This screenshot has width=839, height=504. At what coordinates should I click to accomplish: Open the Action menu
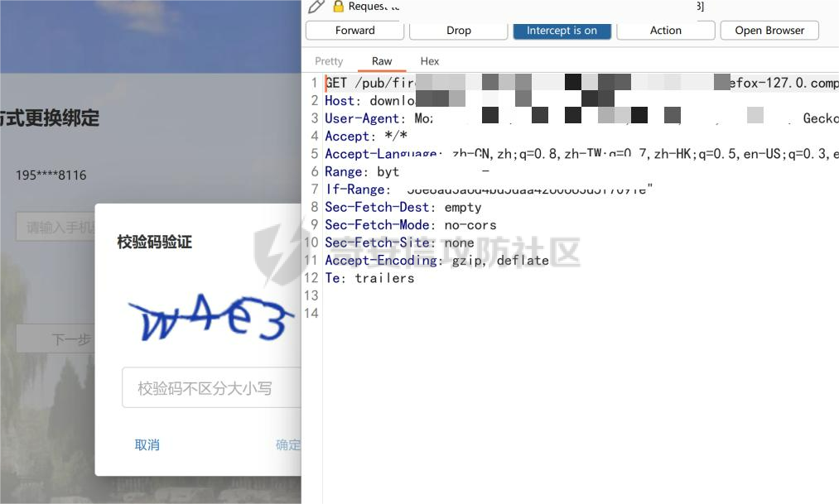(665, 31)
